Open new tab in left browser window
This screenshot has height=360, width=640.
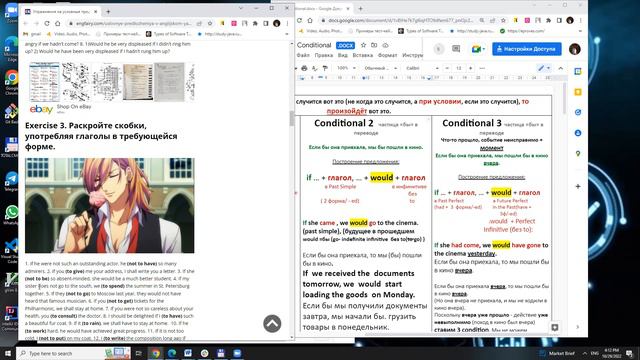(x=108, y=11)
